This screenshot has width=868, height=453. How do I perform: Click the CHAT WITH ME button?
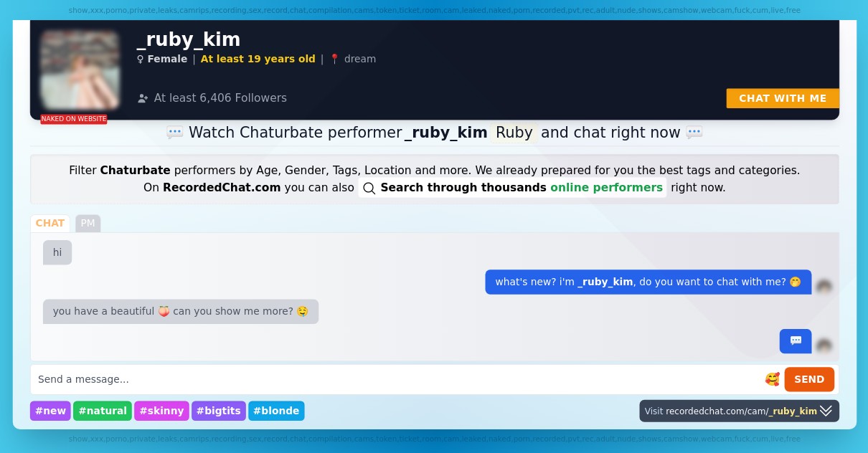(783, 98)
